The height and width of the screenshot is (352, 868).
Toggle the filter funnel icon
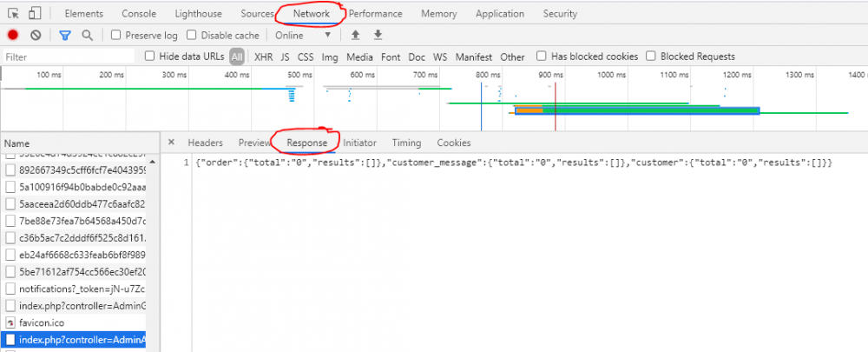tap(65, 36)
